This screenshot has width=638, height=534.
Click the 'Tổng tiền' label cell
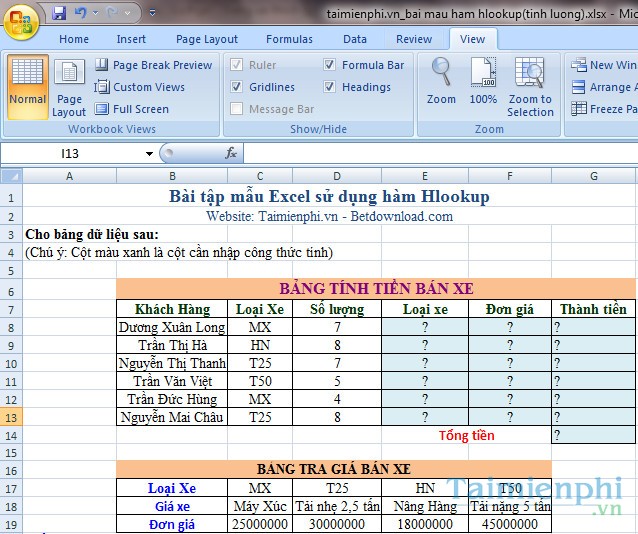pos(466,436)
